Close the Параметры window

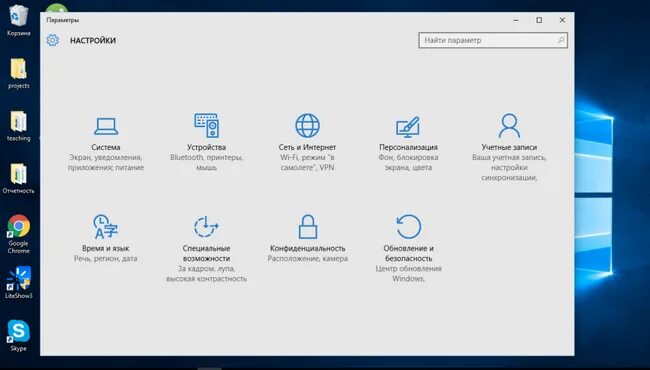[x=562, y=20]
